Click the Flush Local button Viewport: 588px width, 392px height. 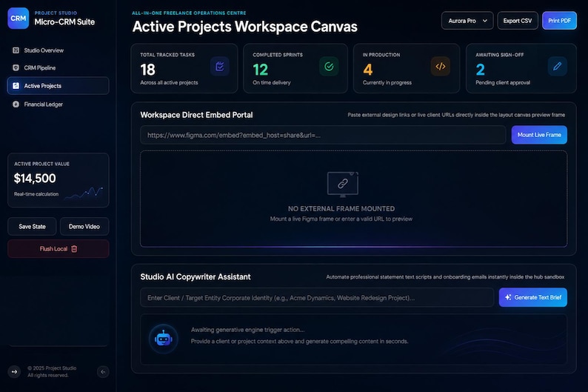(58, 249)
